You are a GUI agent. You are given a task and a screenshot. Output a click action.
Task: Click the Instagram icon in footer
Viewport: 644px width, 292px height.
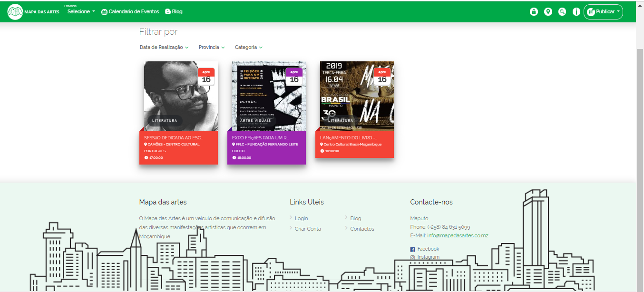click(412, 257)
